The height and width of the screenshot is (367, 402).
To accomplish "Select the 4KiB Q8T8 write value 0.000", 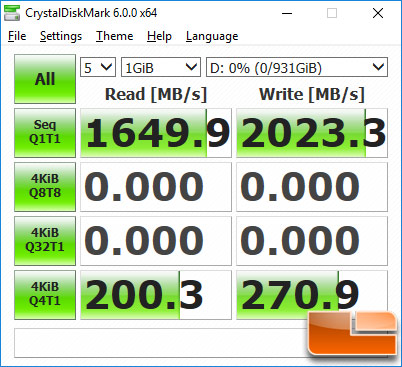I will coord(312,187).
